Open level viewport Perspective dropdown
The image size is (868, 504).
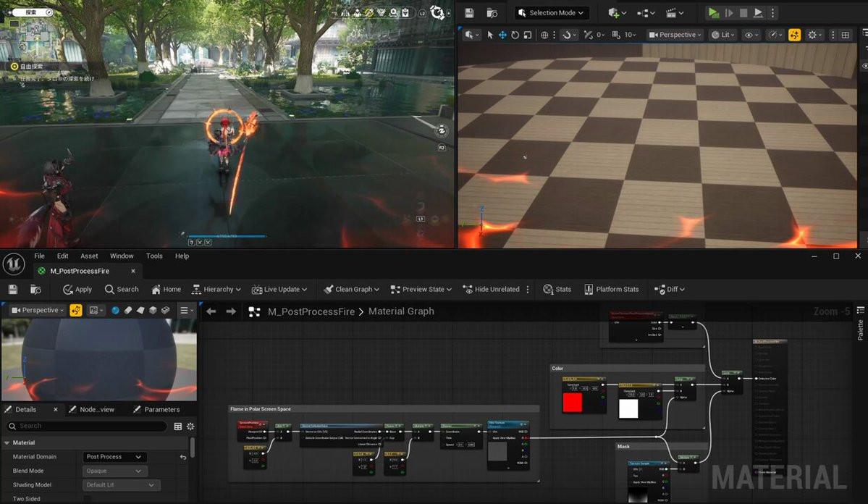click(675, 35)
